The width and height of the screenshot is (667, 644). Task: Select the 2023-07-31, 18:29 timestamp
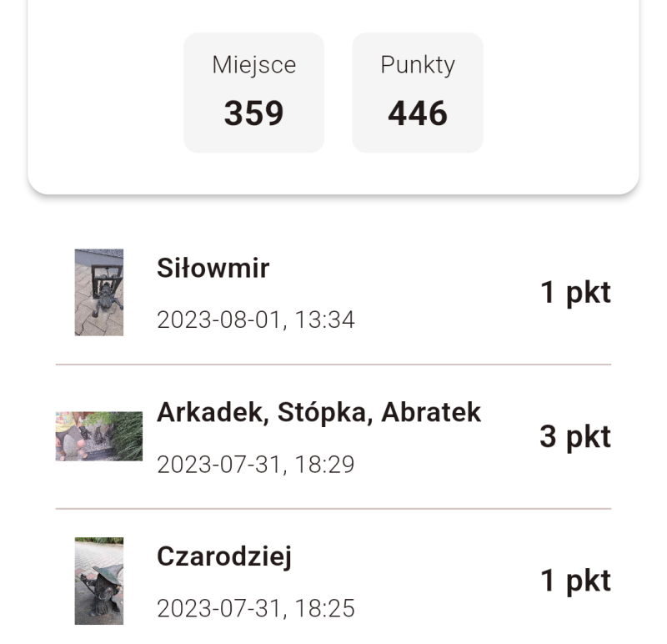[258, 463]
